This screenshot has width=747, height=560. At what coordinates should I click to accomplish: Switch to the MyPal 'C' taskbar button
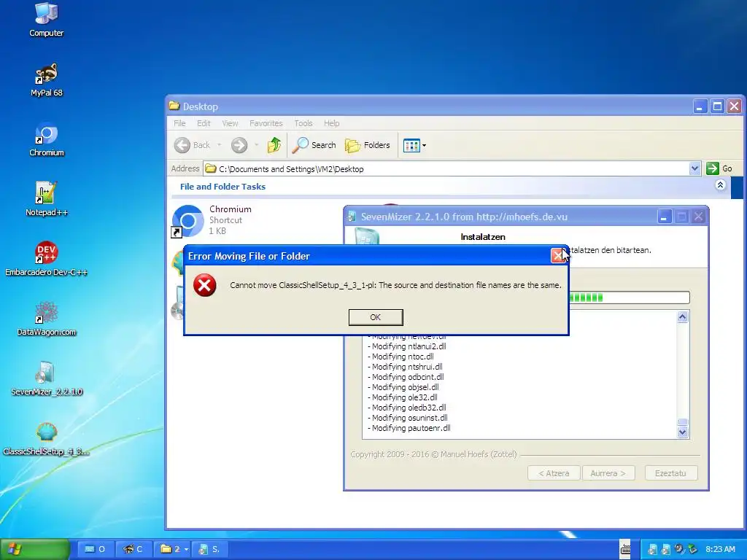(x=133, y=549)
